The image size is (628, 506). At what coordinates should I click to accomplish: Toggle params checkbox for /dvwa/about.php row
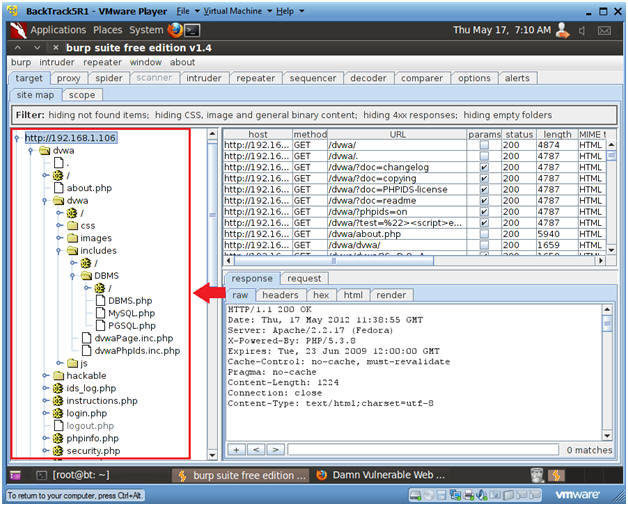coord(484,234)
